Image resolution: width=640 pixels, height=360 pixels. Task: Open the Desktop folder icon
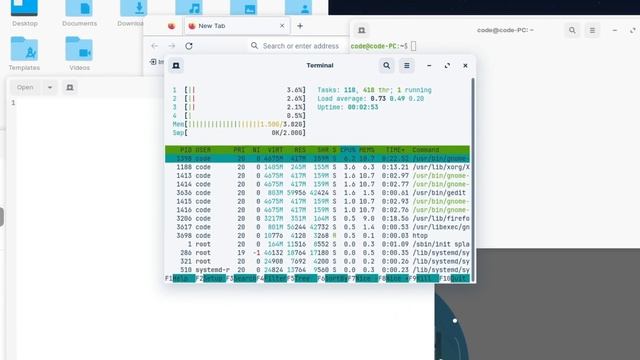coord(24,8)
